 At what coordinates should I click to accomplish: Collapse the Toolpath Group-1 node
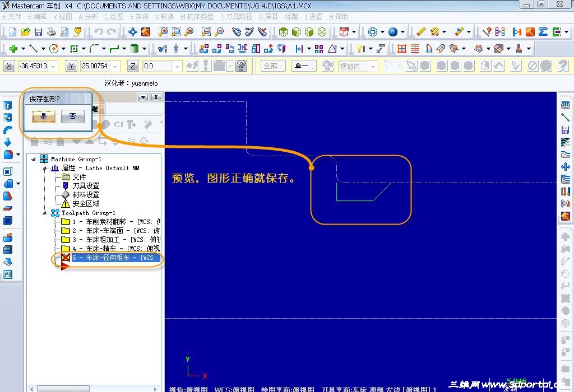pyautogui.click(x=44, y=212)
